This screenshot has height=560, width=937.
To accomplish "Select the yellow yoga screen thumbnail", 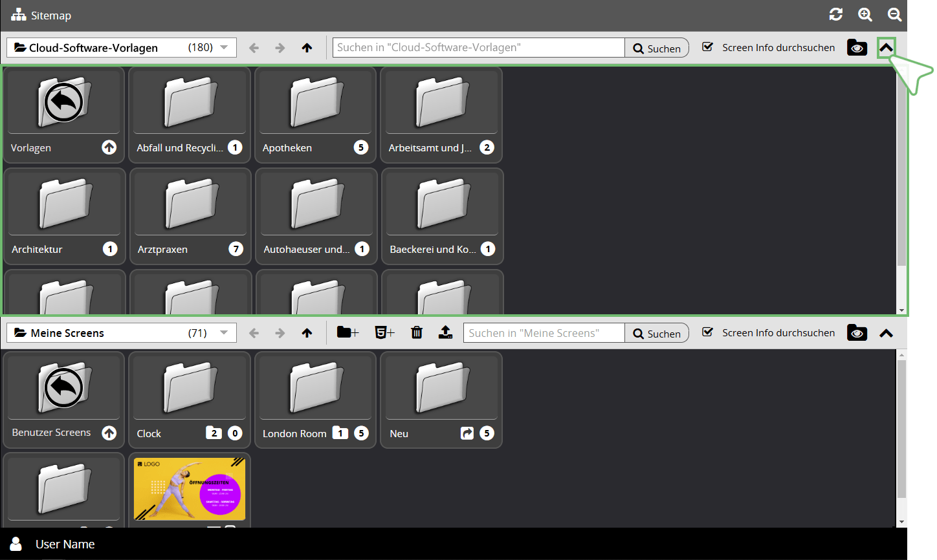I will coord(190,489).
